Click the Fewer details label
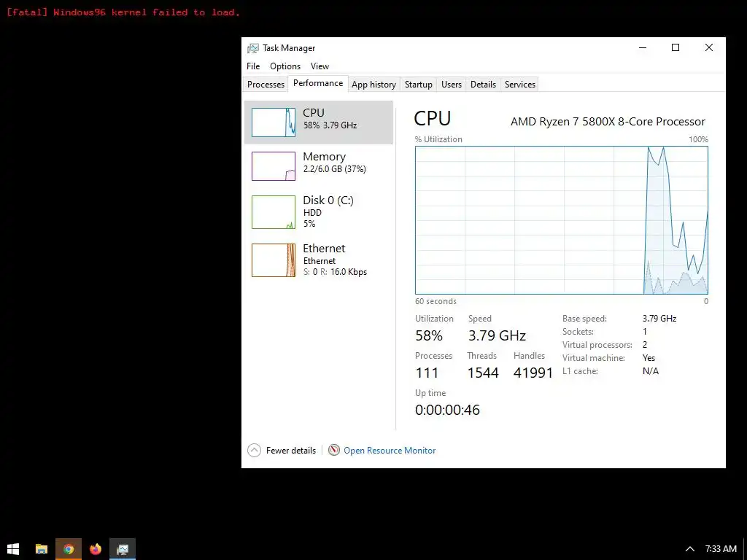The width and height of the screenshot is (747, 560). coord(291,451)
